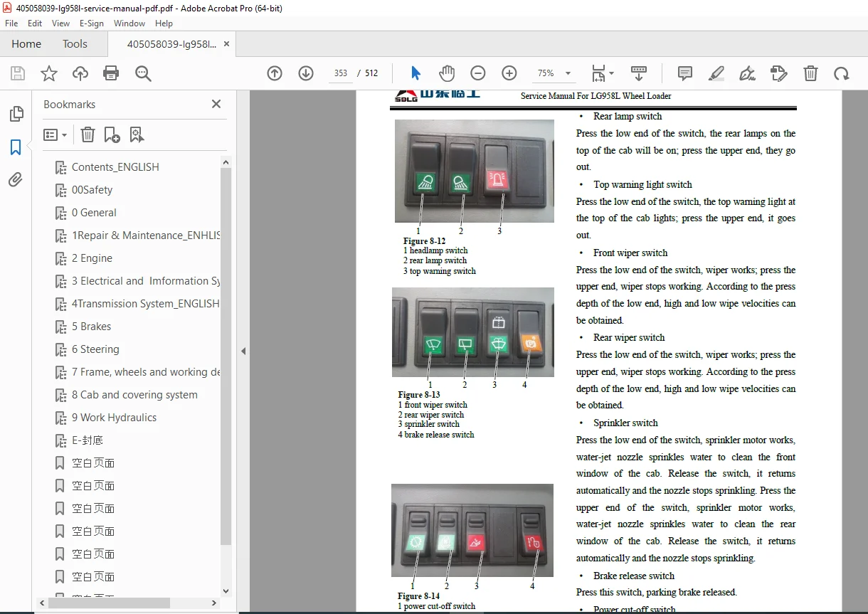Click the edit/stamp tool icon
The image size is (868, 614).
coord(779,73)
